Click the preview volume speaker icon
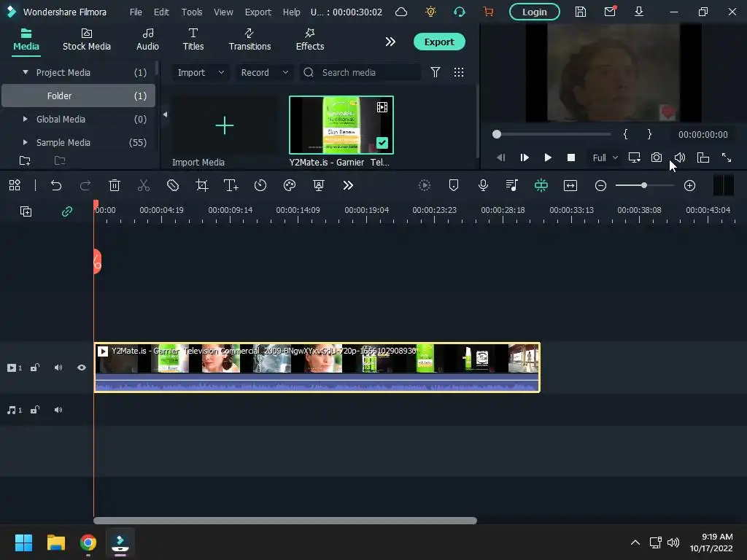747x560 pixels. point(680,157)
